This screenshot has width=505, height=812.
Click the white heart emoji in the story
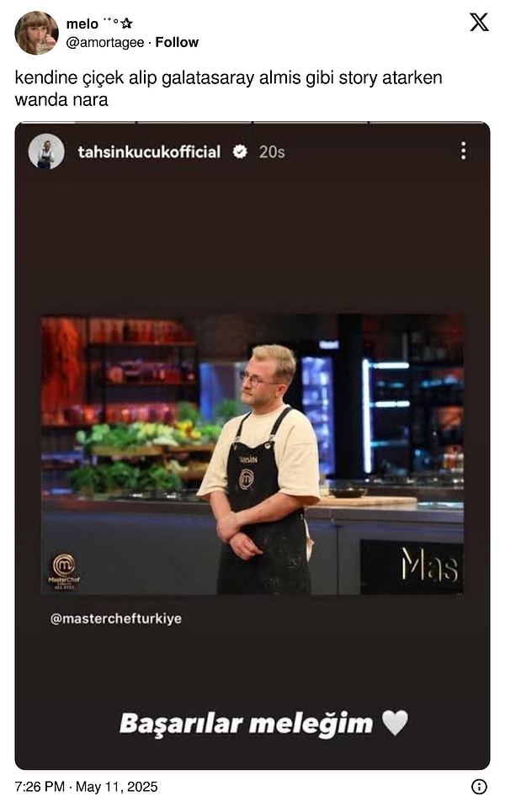(x=395, y=723)
